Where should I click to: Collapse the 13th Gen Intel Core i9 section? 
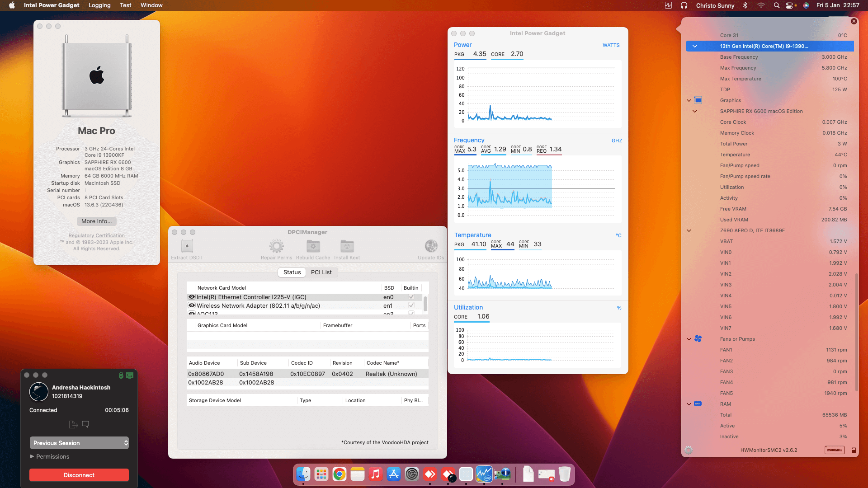(695, 46)
